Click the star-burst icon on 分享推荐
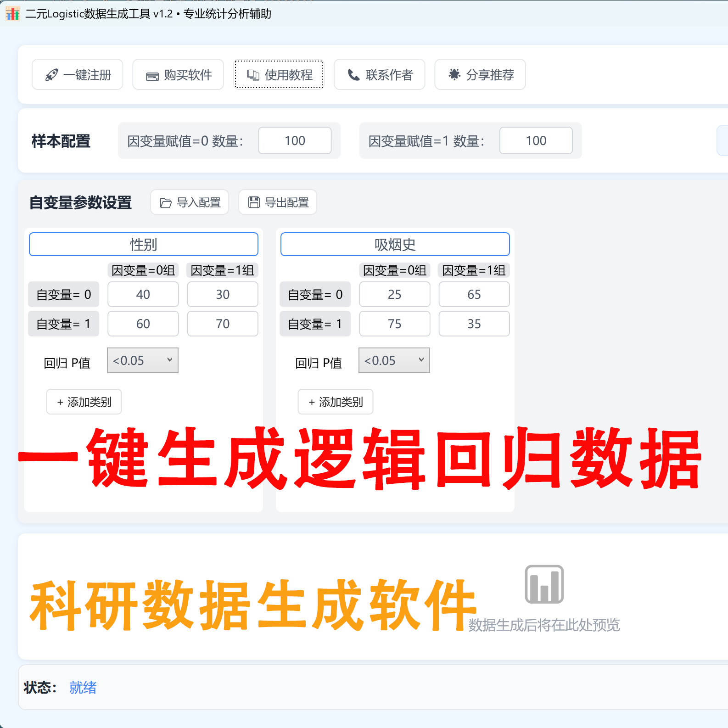 coord(454,74)
